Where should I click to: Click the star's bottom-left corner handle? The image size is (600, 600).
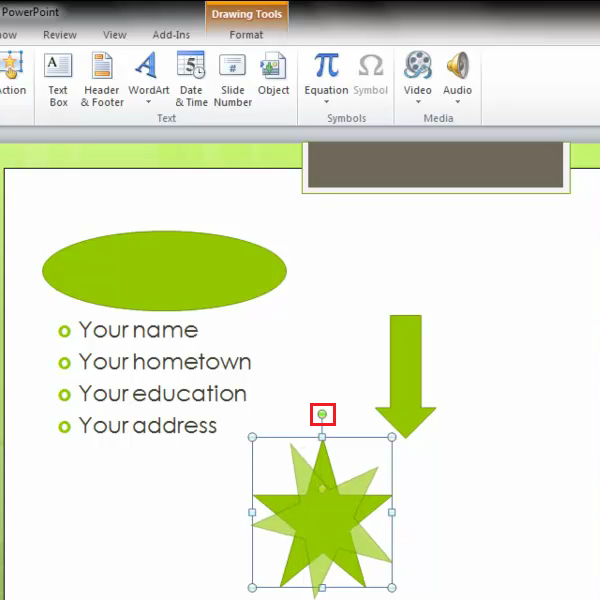[252, 588]
